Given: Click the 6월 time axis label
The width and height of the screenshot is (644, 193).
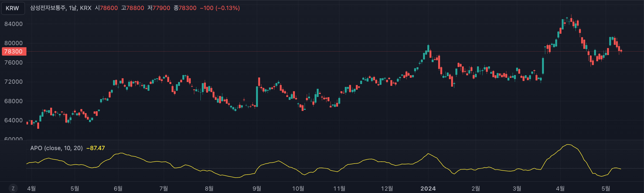Looking at the screenshot, I should 118,189.
